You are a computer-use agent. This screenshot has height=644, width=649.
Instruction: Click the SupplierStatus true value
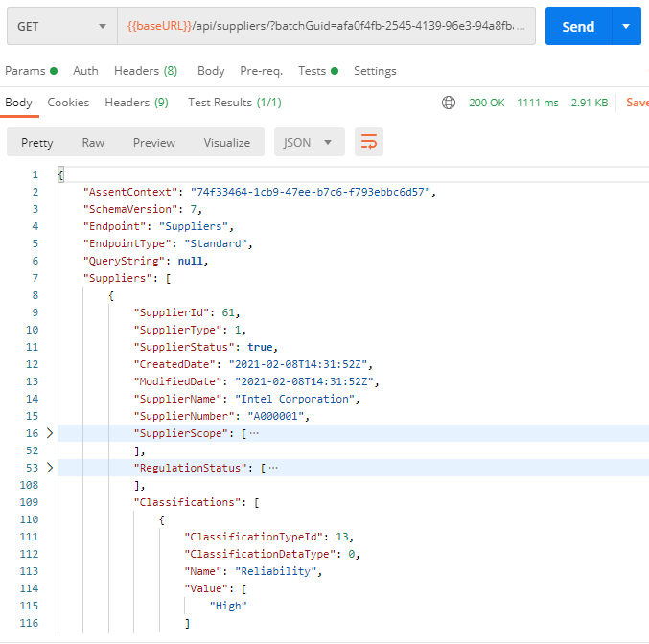tap(260, 347)
